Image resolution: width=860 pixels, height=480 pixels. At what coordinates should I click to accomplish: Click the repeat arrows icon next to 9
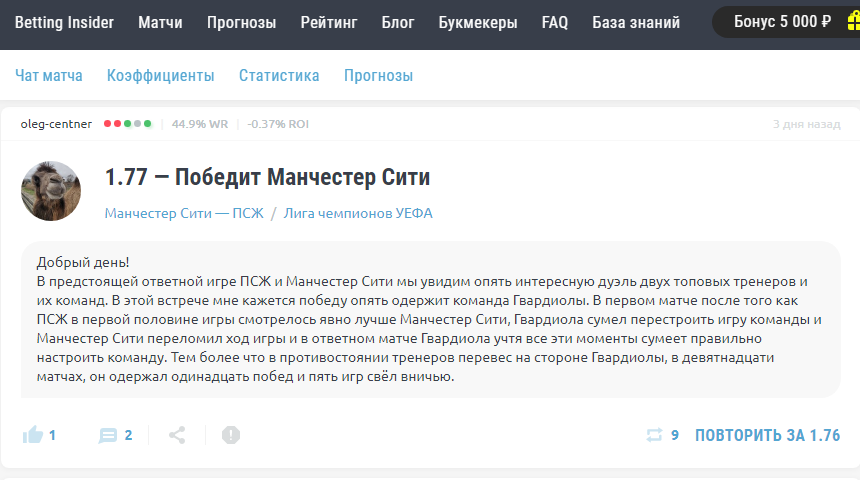[x=654, y=435]
